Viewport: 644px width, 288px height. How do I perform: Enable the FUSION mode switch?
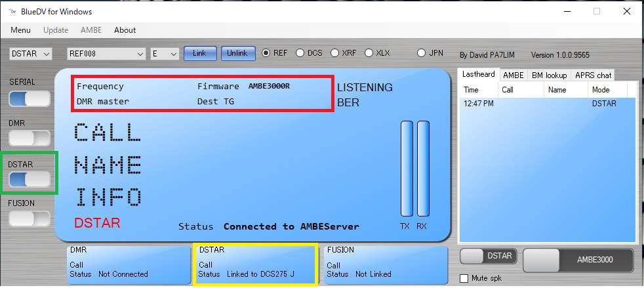(30, 218)
